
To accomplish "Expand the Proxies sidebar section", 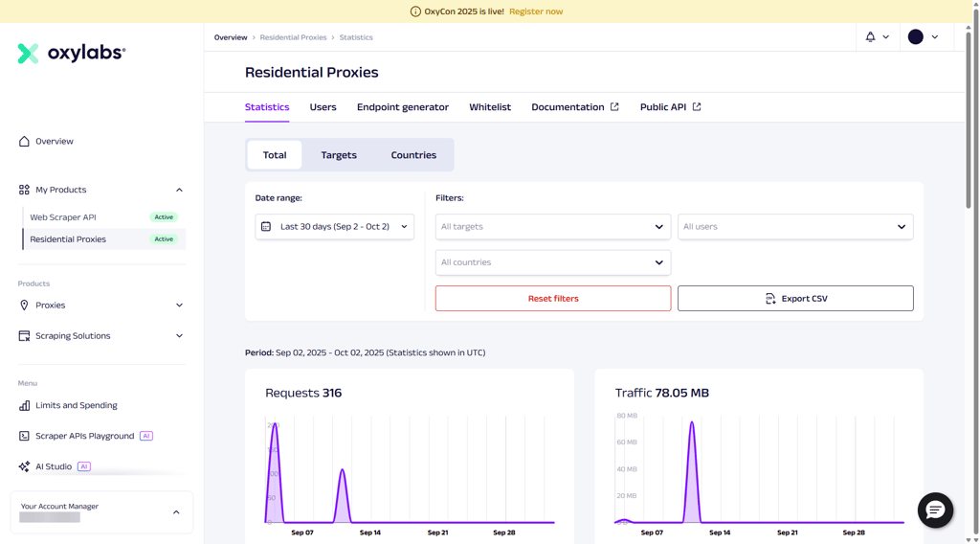I will click(179, 306).
